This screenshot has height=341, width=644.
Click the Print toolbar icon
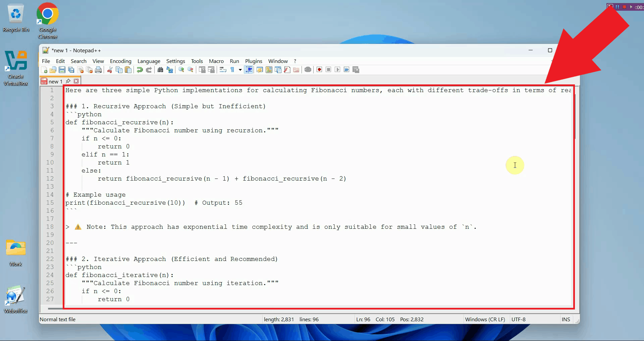(98, 70)
